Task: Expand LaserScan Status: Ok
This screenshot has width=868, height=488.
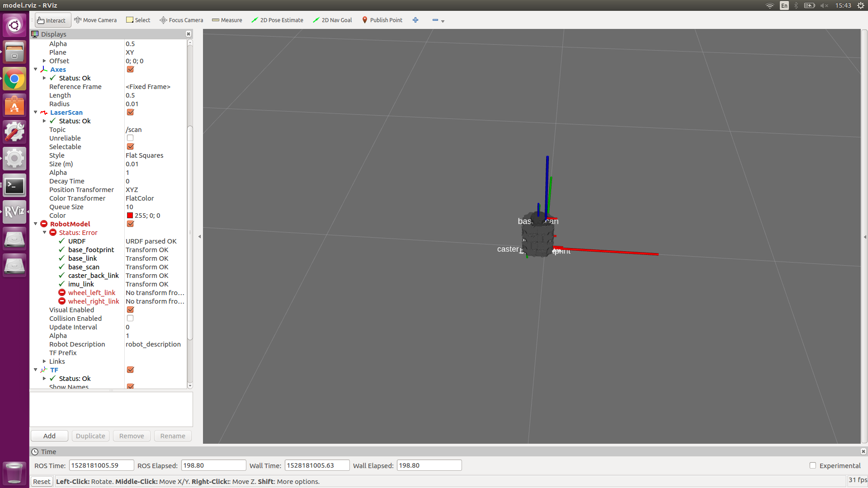Action: [x=44, y=121]
